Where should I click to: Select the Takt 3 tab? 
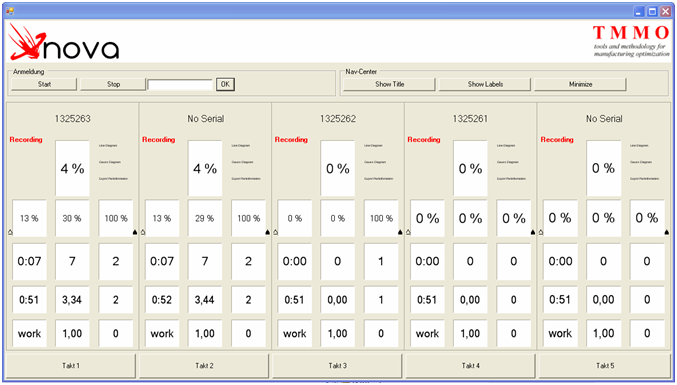pyautogui.click(x=337, y=366)
